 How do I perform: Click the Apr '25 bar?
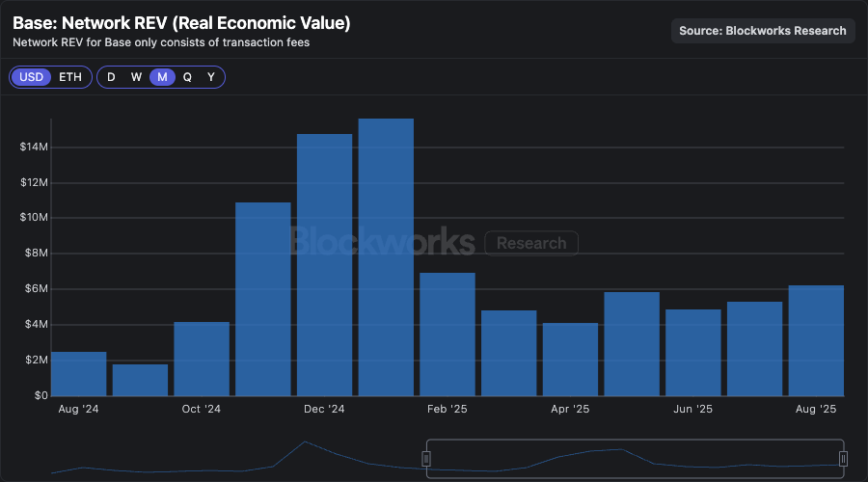click(570, 360)
